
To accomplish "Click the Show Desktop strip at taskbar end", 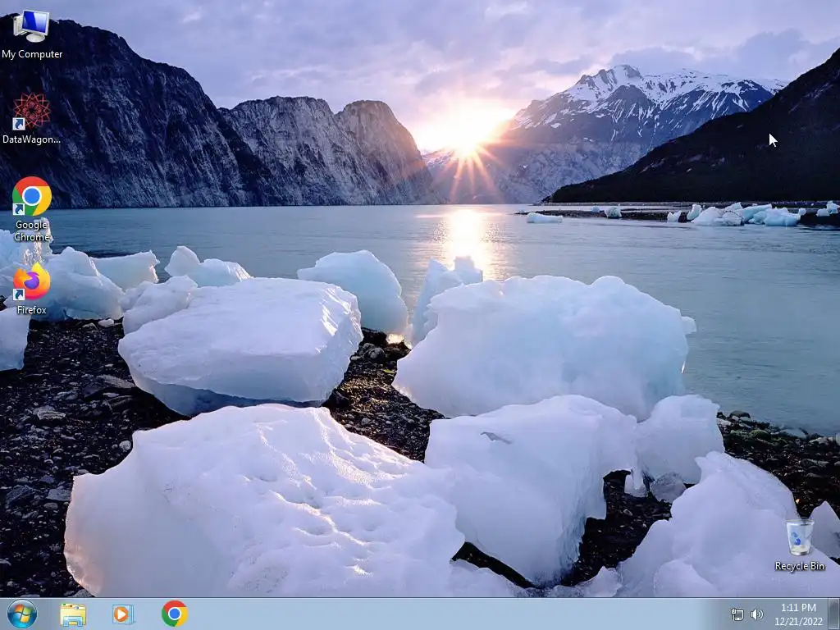I will click(833, 614).
